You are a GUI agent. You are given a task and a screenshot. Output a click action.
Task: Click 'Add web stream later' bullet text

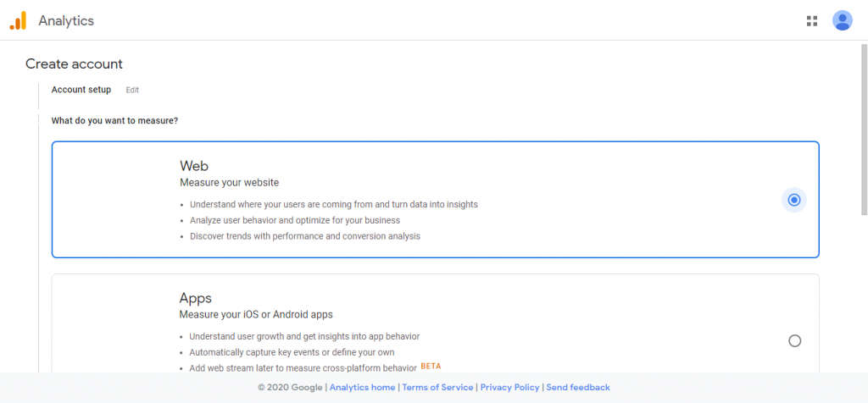[303, 368]
